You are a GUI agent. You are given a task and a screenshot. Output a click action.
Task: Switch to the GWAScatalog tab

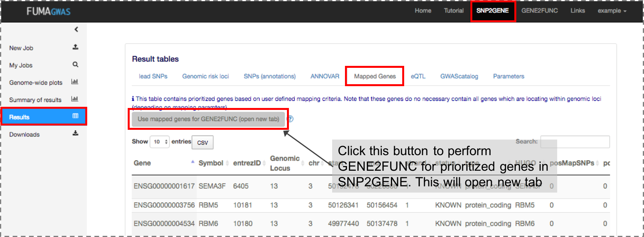point(459,76)
